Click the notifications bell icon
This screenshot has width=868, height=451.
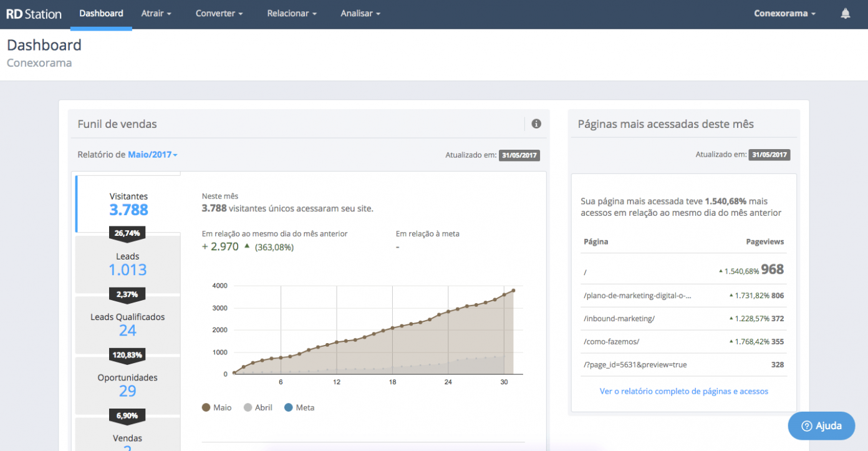click(846, 14)
